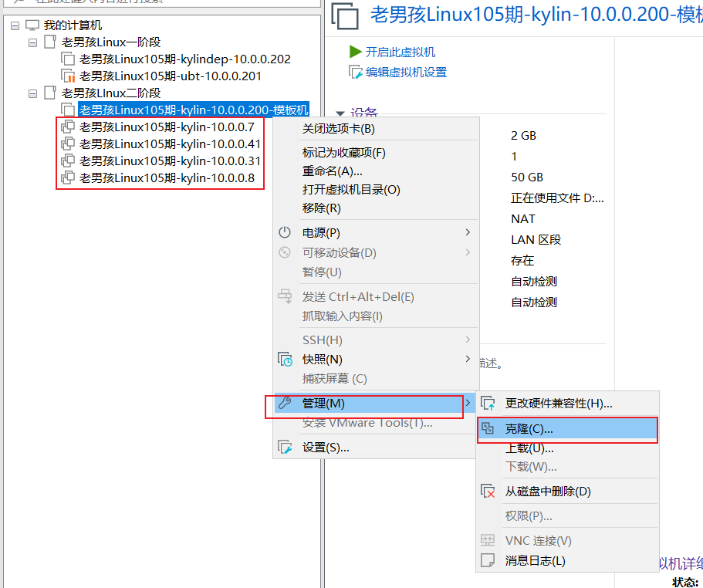The width and height of the screenshot is (703, 588).
Task: Click the 2 GB memory value
Action: point(523,136)
